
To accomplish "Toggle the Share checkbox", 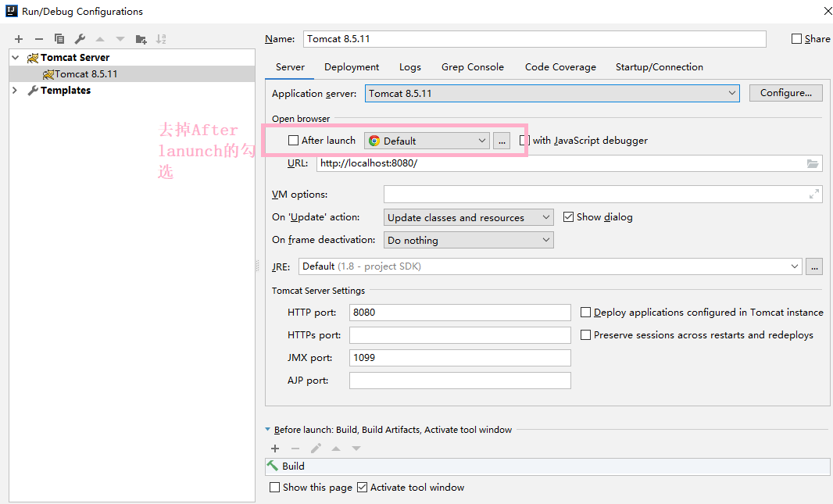I will [x=796, y=39].
